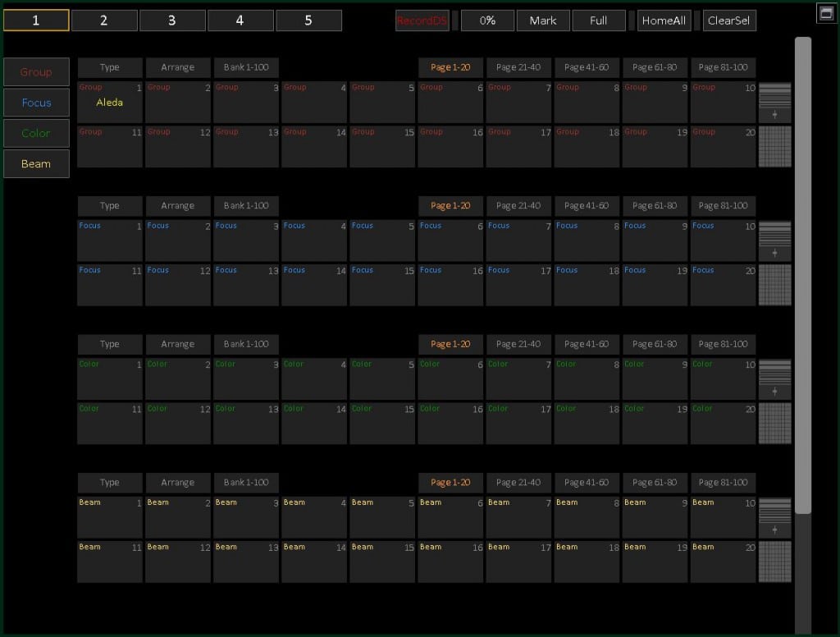Select the Aleda group in slot 1

click(x=110, y=102)
